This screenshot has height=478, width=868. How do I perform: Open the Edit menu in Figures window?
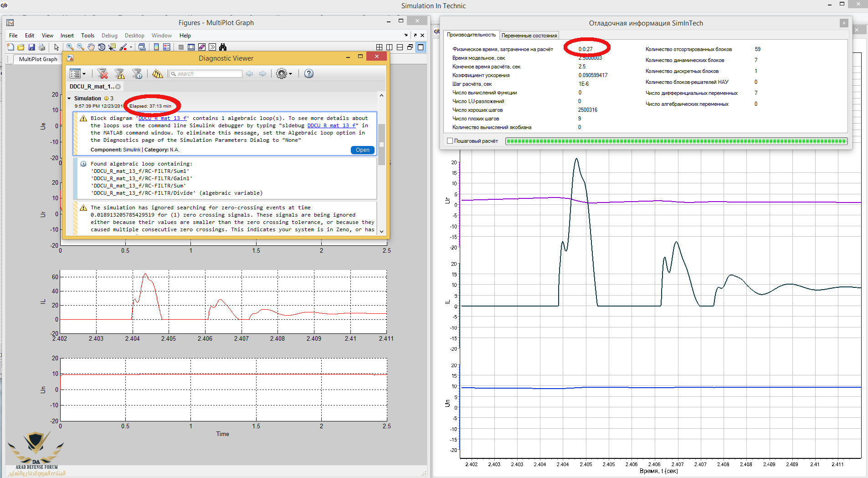pos(30,35)
